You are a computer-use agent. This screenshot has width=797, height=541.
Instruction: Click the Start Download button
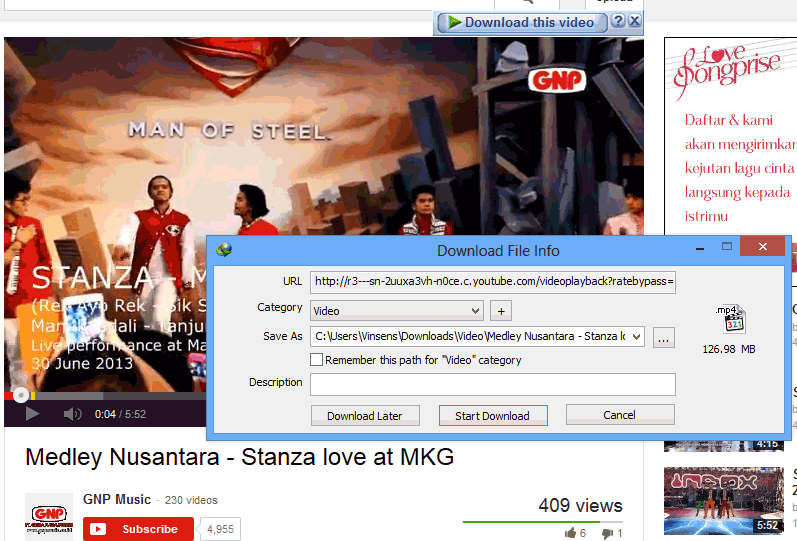click(493, 415)
